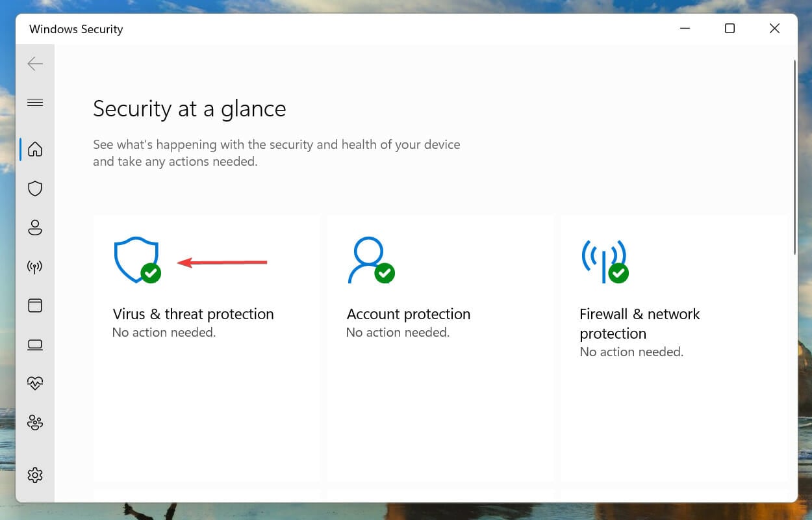The image size is (812, 520).
Task: Go back using the back arrow
Action: click(35, 63)
